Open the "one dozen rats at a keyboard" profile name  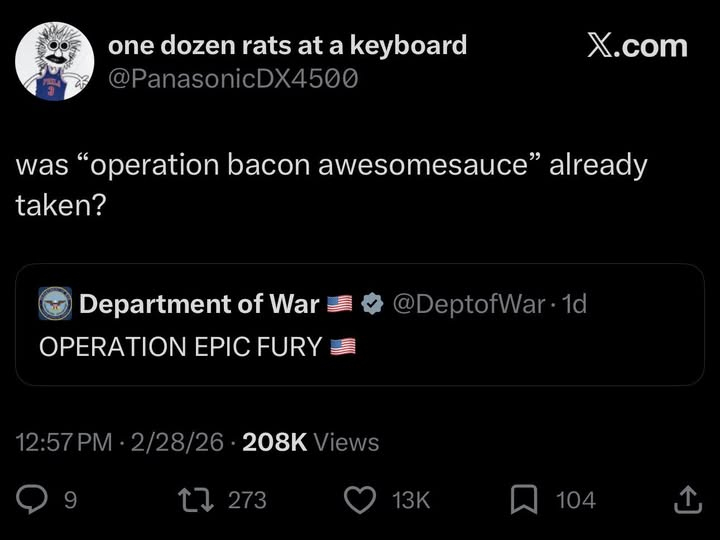click(287, 44)
